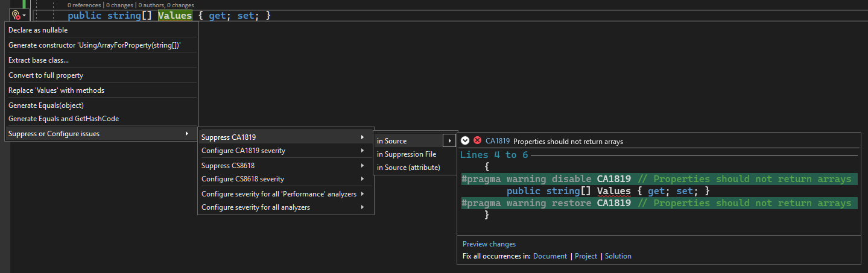The height and width of the screenshot is (273, 868).
Task: Expand 'Suppress or Configure issues' submenu
Action: click(101, 134)
